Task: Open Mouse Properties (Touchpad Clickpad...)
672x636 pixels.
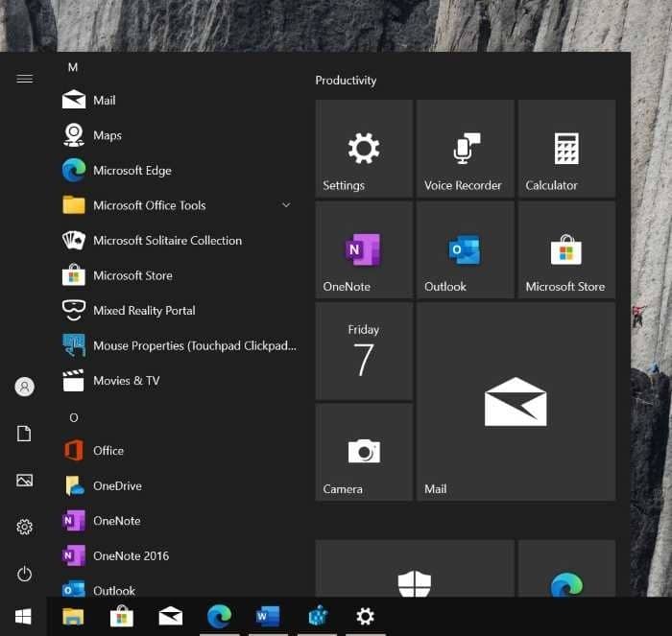Action: click(x=180, y=345)
